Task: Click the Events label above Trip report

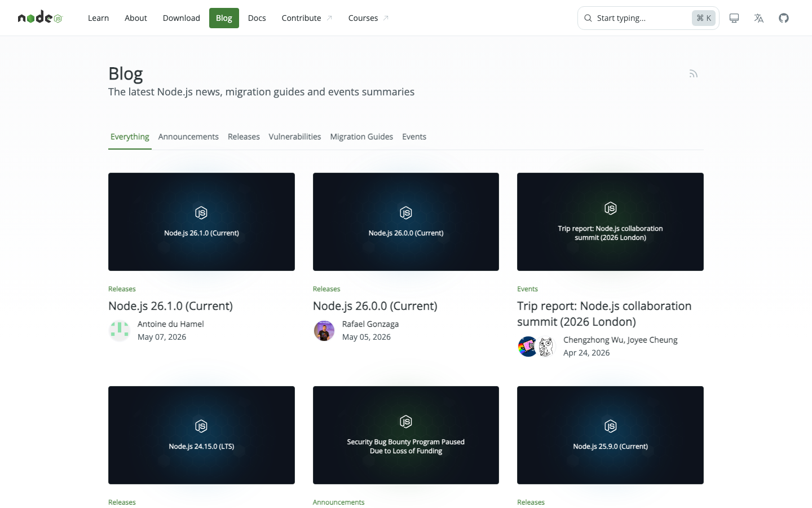Action: pyautogui.click(x=527, y=289)
